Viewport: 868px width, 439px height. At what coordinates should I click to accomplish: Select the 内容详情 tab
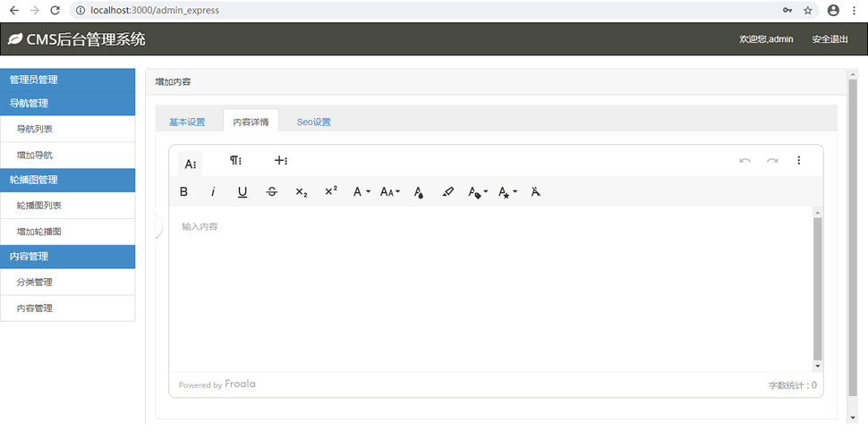251,122
